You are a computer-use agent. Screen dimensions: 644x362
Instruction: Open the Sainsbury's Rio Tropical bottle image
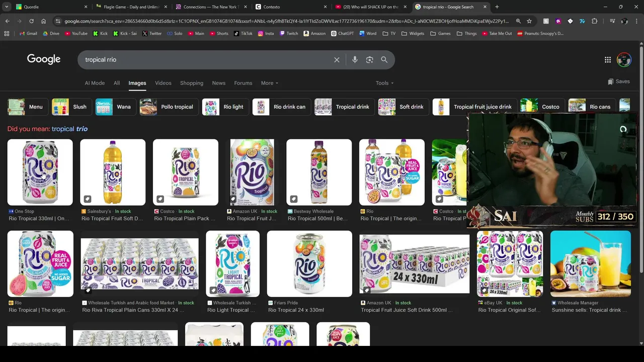(x=113, y=172)
